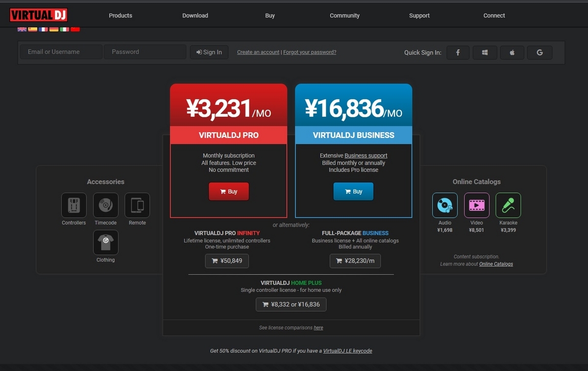Viewport: 588px width, 371px height.
Task: Open the Community menu
Action: pyautogui.click(x=344, y=16)
